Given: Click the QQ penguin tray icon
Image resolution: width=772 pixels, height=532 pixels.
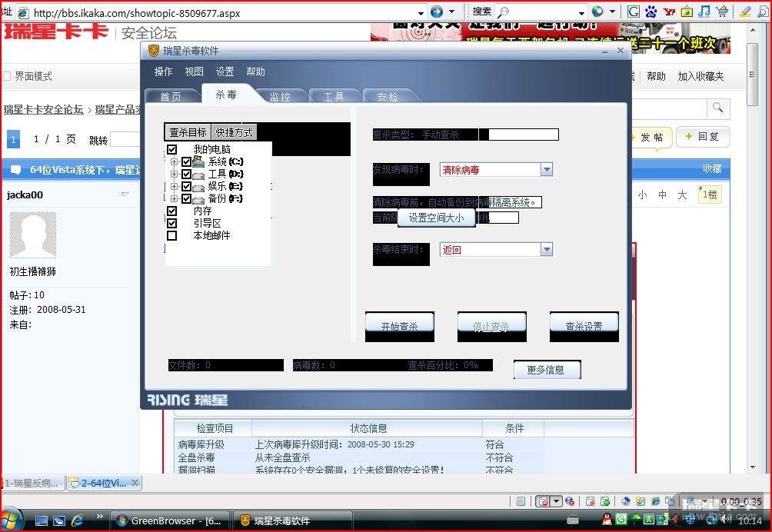Looking at the screenshot, I should (607, 519).
